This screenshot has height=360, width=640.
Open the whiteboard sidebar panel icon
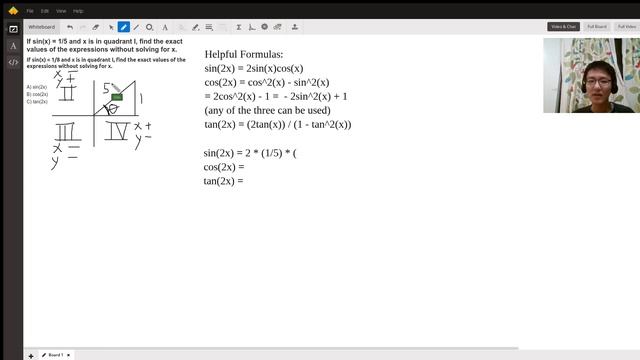click(13, 29)
